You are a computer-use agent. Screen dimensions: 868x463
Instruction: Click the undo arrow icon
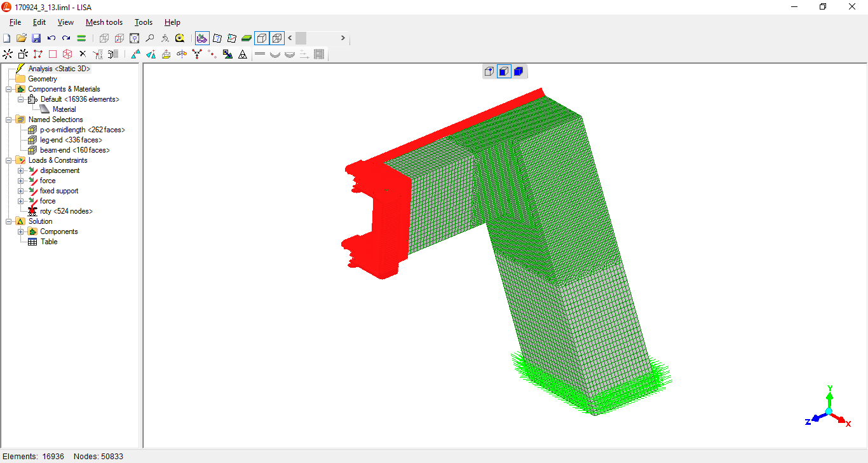click(51, 38)
